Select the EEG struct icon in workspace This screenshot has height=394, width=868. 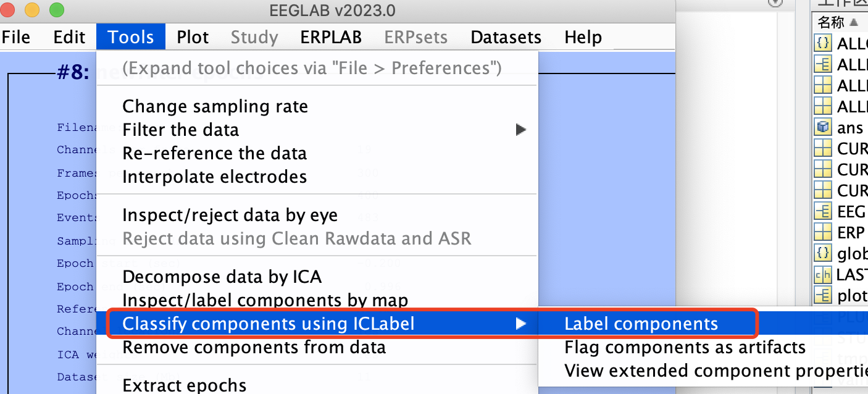coord(822,212)
